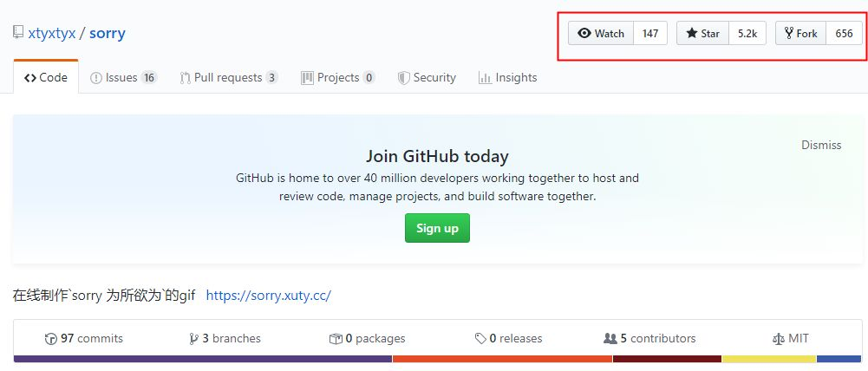
Task: Star the repository with Star button
Action: coord(703,33)
